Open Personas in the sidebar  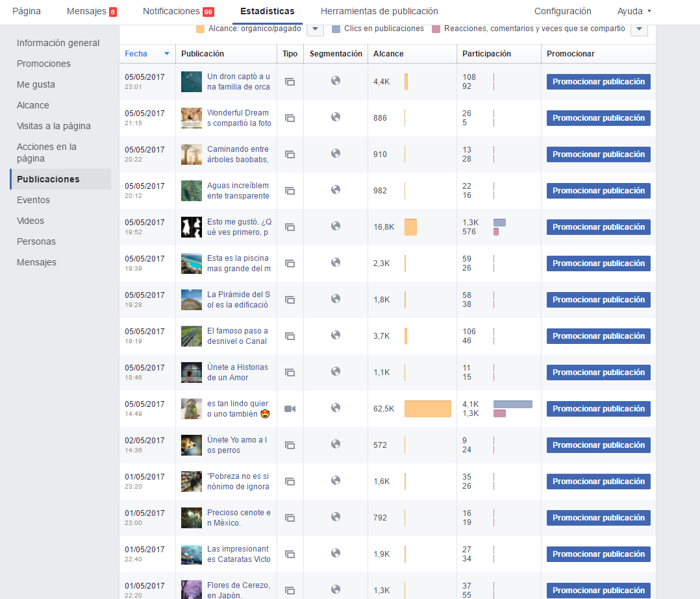pos(36,241)
